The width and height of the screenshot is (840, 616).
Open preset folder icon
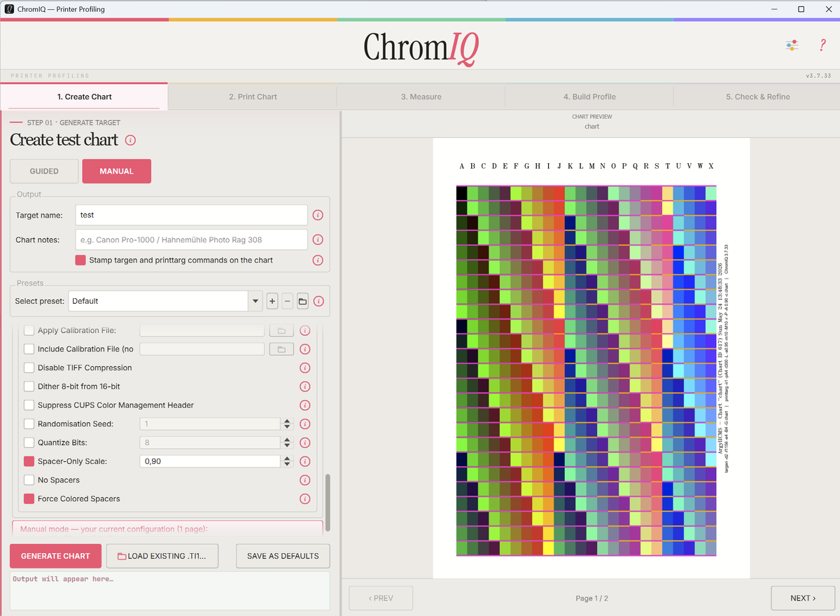point(302,301)
